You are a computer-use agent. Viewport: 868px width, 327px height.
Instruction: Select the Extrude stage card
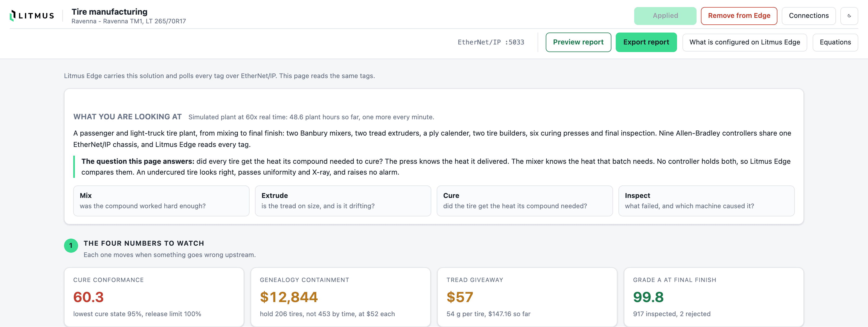point(343,201)
